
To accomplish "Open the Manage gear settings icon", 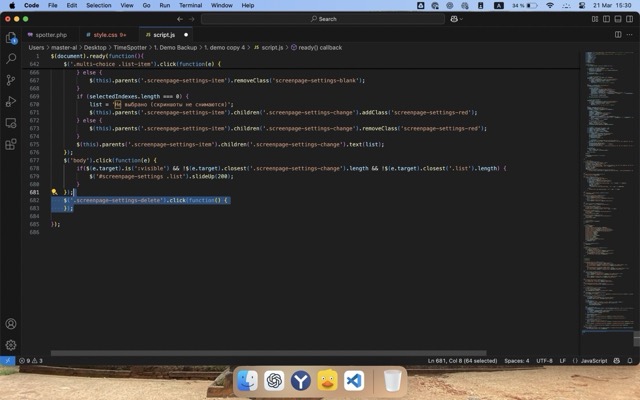I will (x=11, y=345).
